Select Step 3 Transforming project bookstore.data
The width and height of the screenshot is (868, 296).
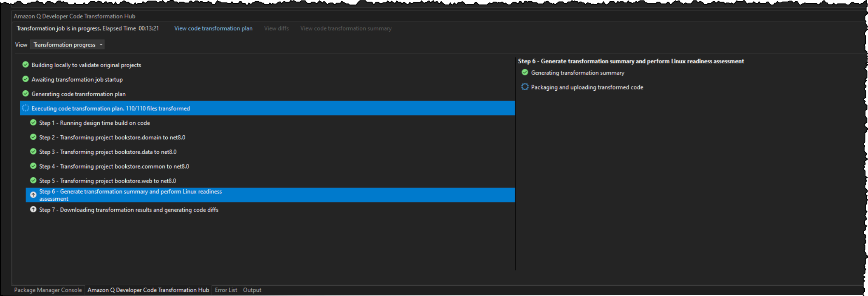pos(270,152)
